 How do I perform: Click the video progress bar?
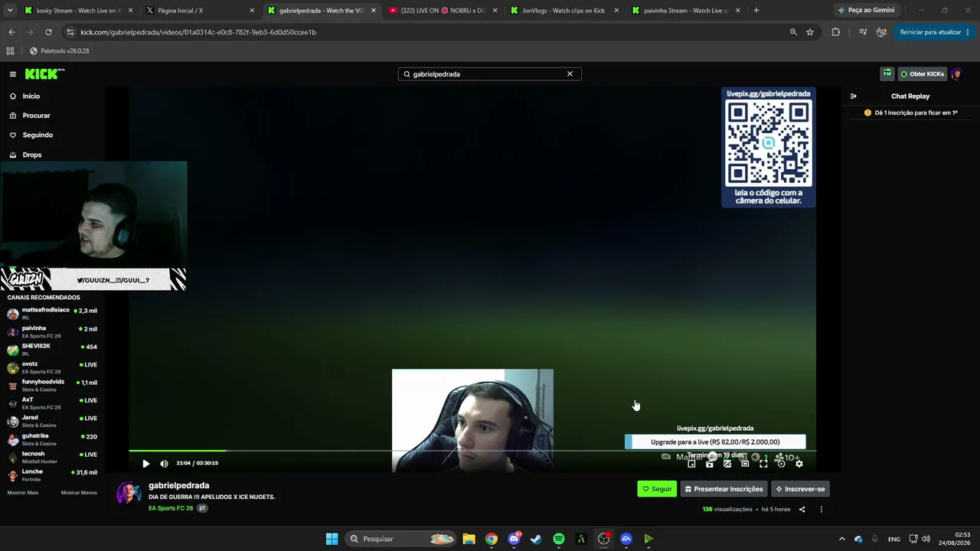472,451
